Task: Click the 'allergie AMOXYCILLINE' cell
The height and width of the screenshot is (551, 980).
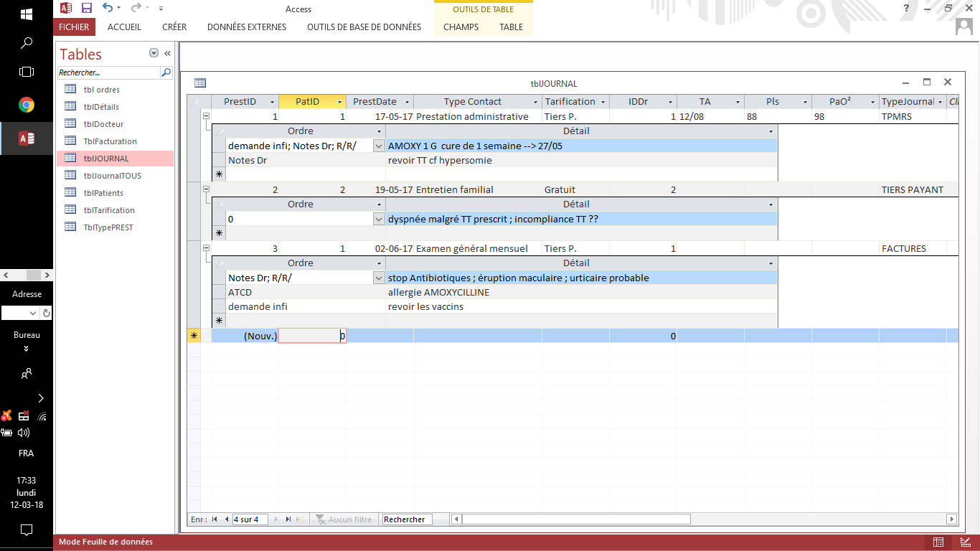Action: pos(581,292)
